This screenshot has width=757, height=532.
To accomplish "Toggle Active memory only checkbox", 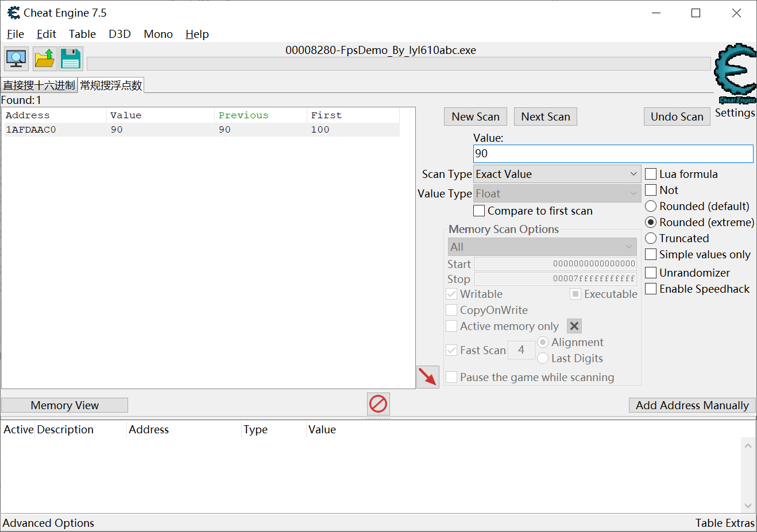I will 452,326.
